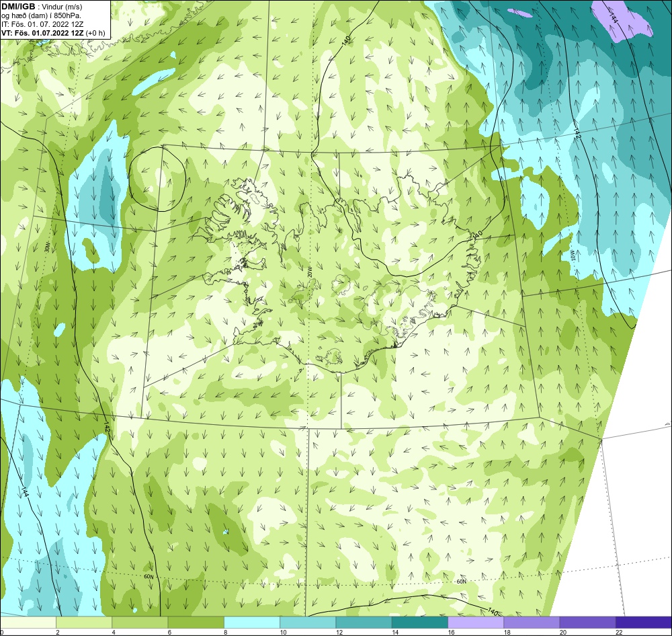
Task: Click the '60N' latitude label at lower right
Action: click(461, 582)
